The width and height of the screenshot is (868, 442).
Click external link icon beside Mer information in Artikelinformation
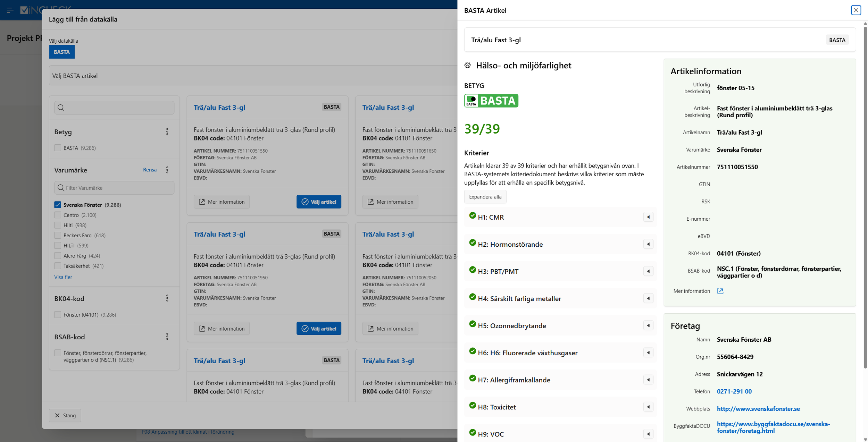[x=720, y=291]
